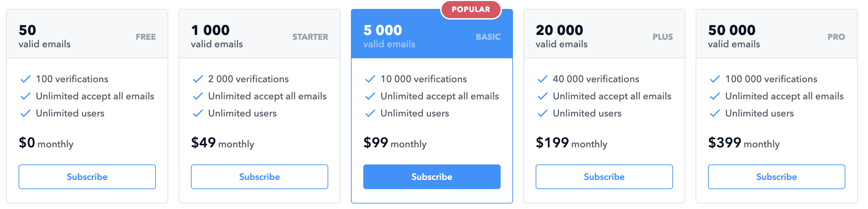
Task: Click the POPULAR badge on Basic plan
Action: [x=471, y=10]
